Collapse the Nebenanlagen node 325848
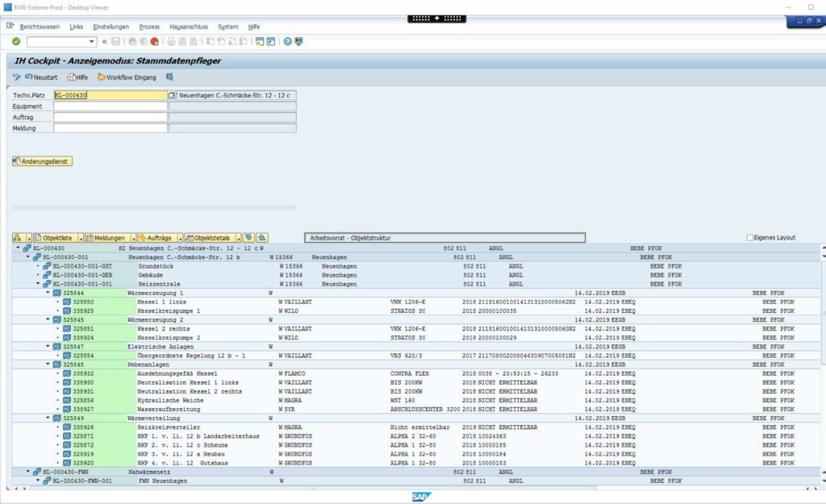Screen dimensions: 826x504 click(x=48, y=364)
